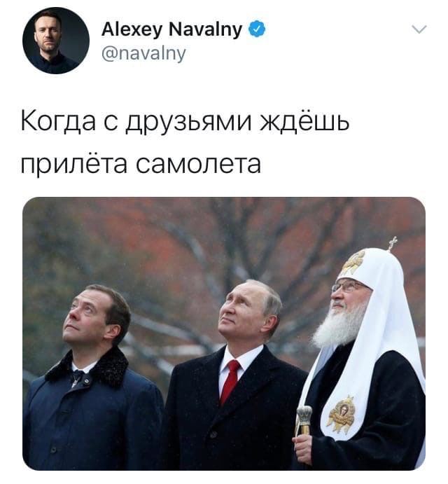Open the circular profile avatar photo
Image resolution: width=448 pixels, height=484 pixels.
coord(56,41)
